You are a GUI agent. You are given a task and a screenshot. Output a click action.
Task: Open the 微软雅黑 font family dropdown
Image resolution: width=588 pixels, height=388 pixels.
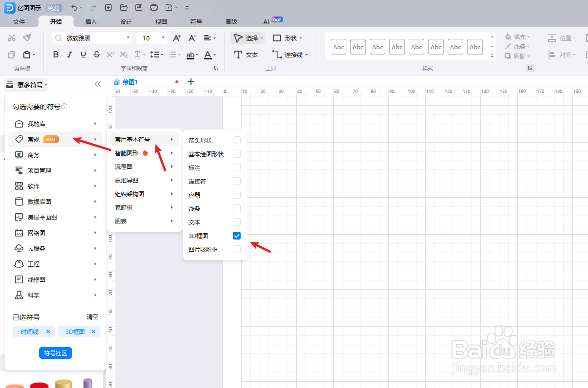click(129, 37)
